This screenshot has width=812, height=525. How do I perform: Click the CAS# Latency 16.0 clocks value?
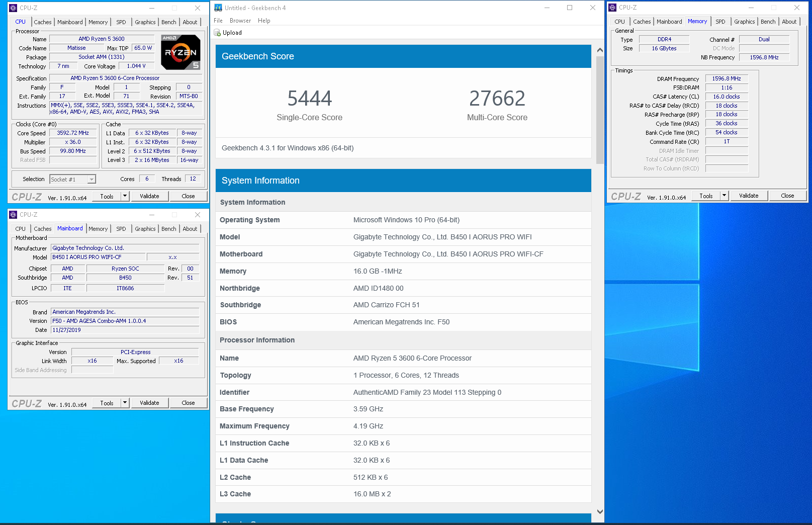tap(727, 97)
